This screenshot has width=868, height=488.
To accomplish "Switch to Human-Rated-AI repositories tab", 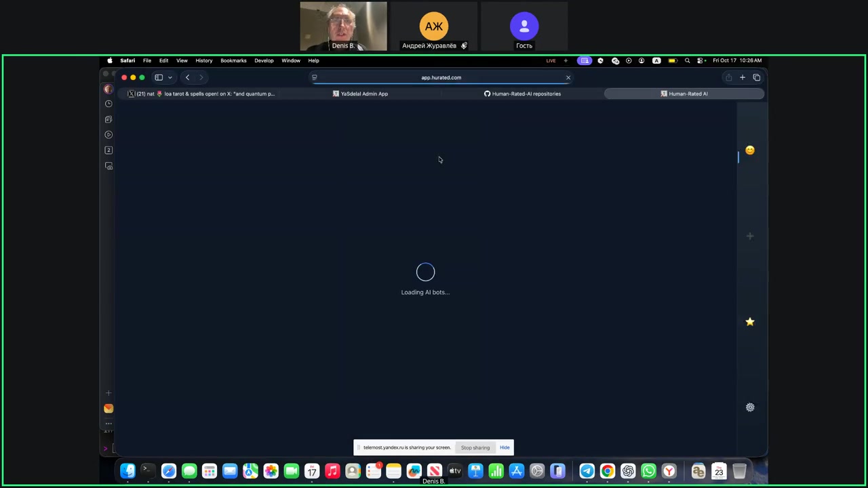I will click(522, 94).
